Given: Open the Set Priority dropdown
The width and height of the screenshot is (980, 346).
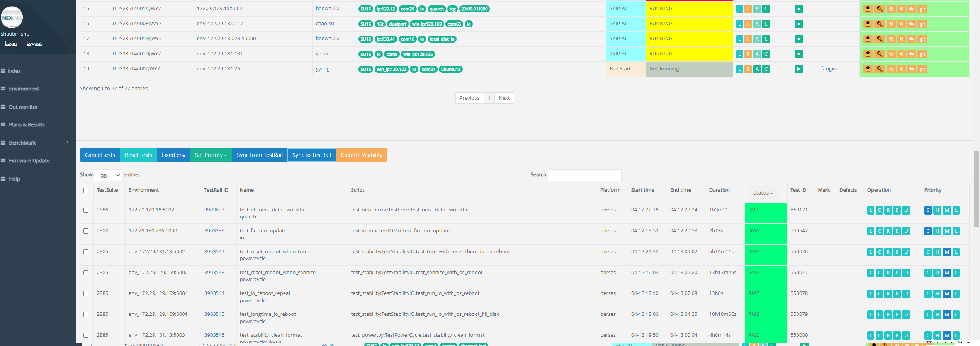Looking at the screenshot, I should (211, 155).
